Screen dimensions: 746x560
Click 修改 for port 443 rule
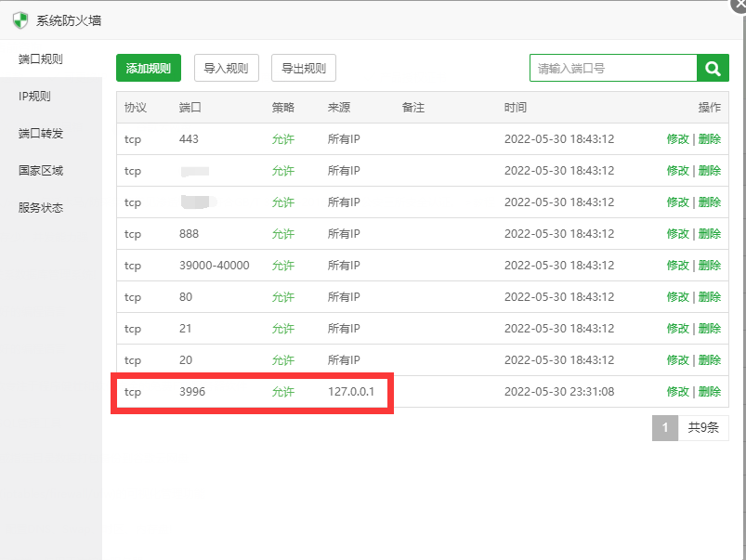pyautogui.click(x=676, y=138)
